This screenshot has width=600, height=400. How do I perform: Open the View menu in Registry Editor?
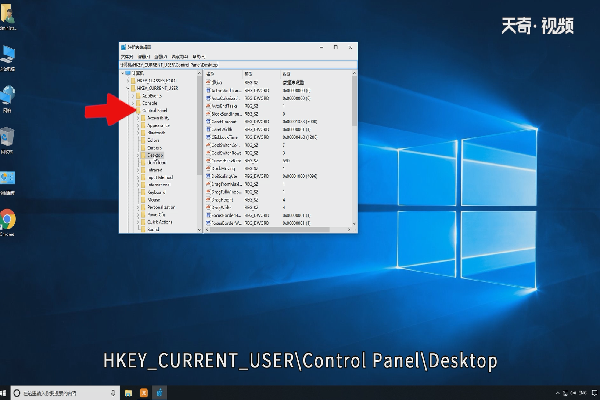(158, 56)
